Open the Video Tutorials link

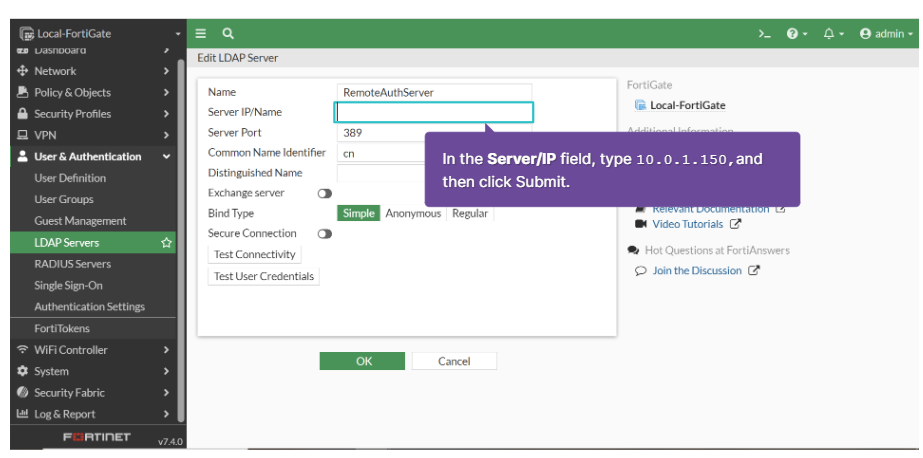click(x=688, y=224)
